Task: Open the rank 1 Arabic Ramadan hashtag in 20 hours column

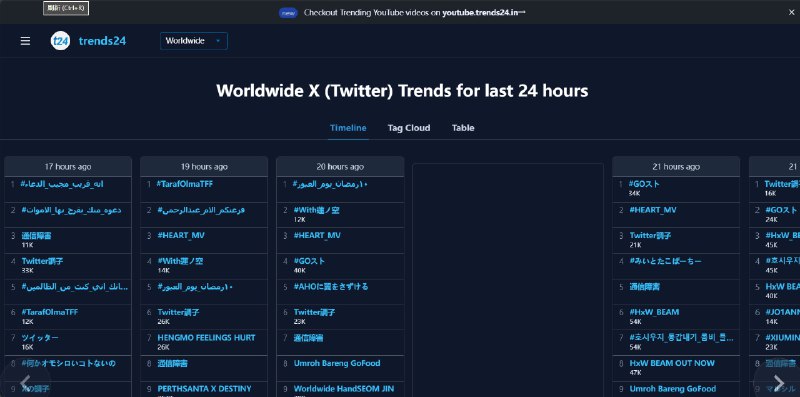Action: coord(331,184)
